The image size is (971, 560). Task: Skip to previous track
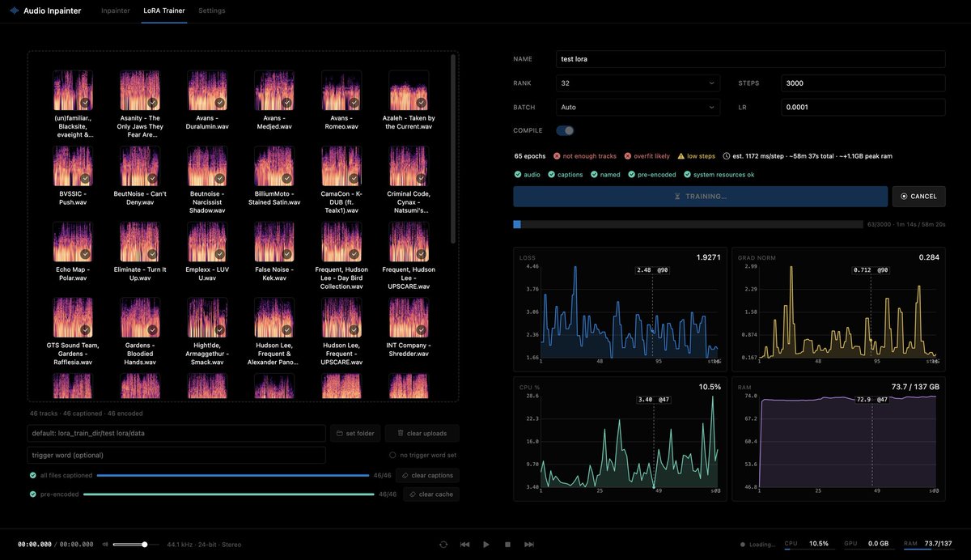tap(464, 545)
